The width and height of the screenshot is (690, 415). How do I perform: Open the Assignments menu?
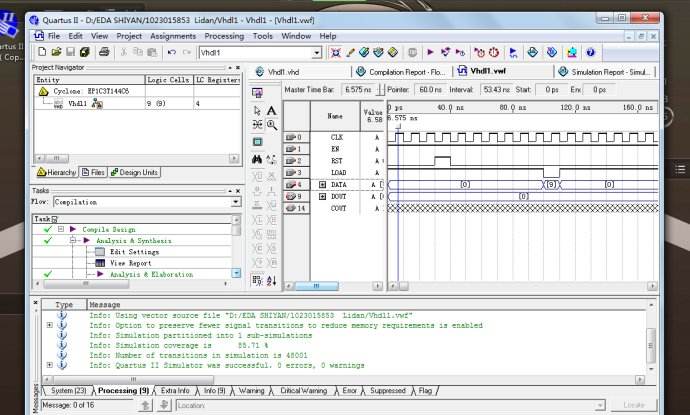(x=173, y=35)
